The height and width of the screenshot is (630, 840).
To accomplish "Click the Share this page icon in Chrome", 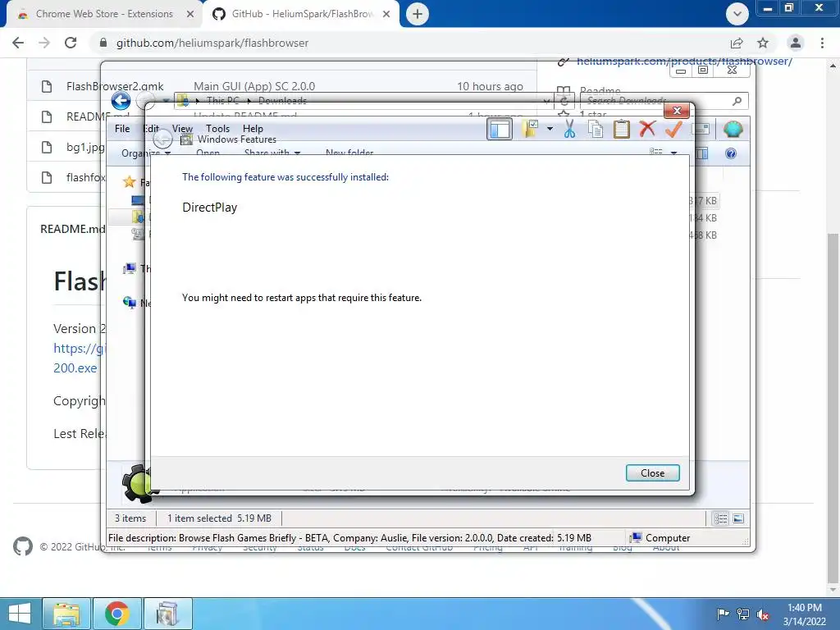I will 737,43.
